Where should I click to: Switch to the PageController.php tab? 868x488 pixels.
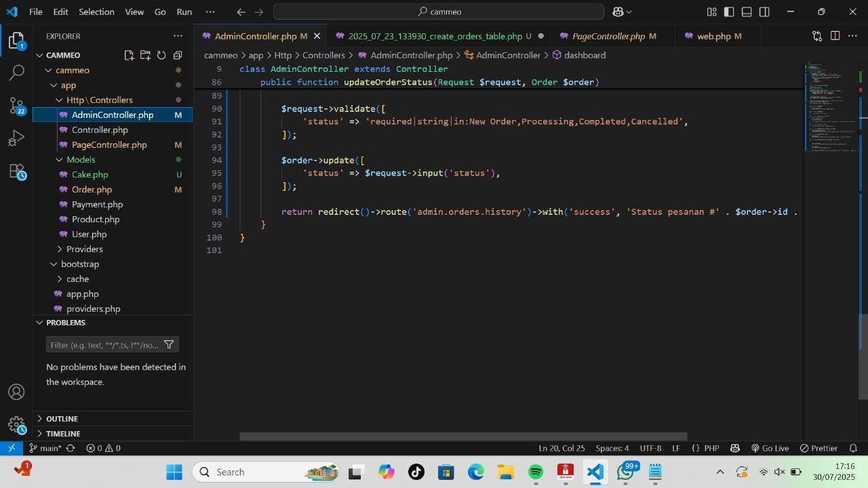coord(608,37)
